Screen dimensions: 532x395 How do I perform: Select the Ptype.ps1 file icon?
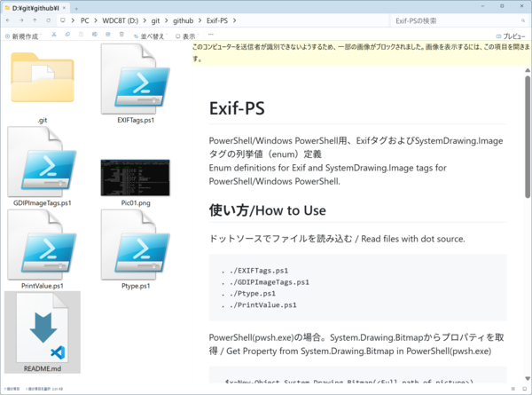point(136,244)
